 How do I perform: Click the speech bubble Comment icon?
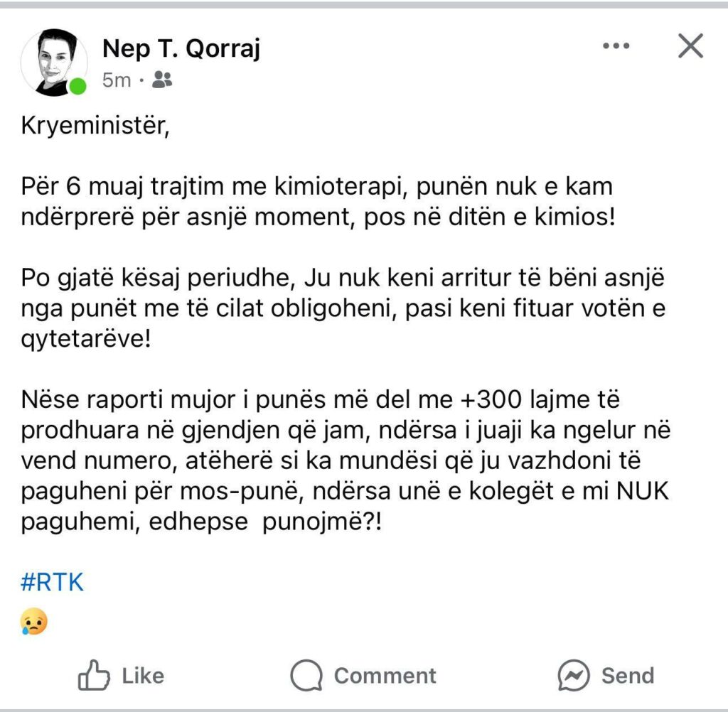point(307,675)
